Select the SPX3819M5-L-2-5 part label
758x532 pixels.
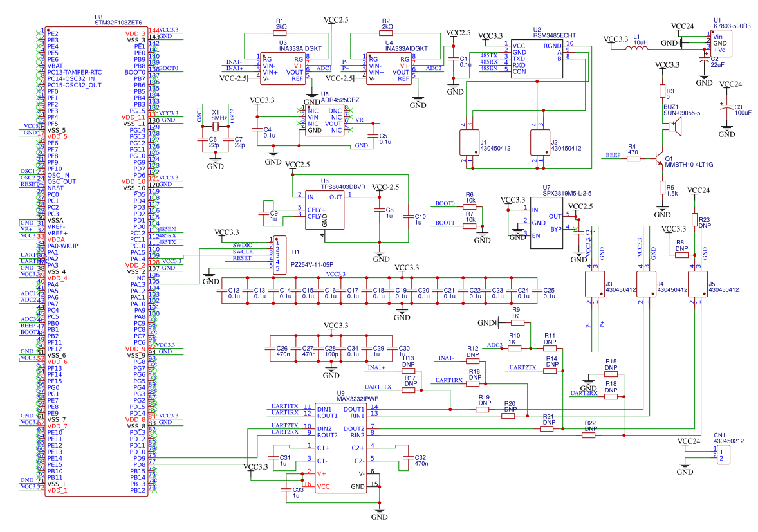pos(566,193)
